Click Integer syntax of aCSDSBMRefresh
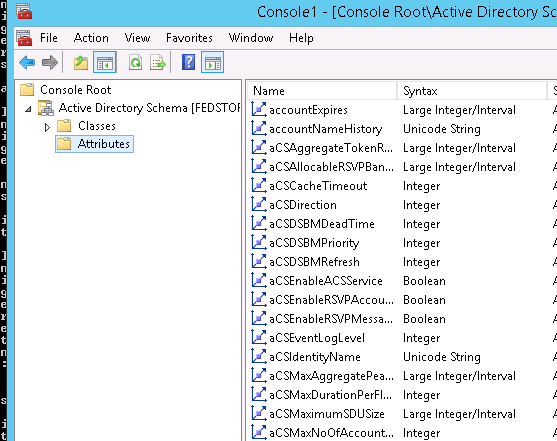The height and width of the screenshot is (441, 557). coord(421,262)
